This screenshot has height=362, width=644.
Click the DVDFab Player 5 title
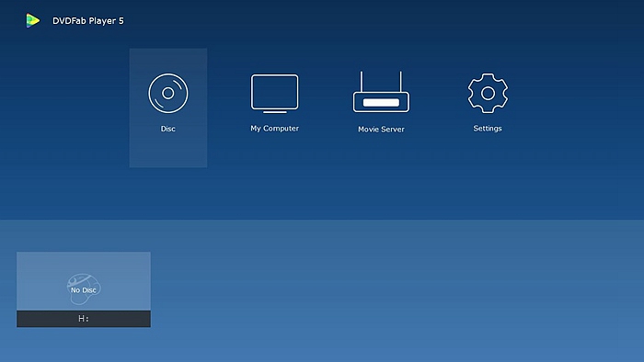(88, 20)
